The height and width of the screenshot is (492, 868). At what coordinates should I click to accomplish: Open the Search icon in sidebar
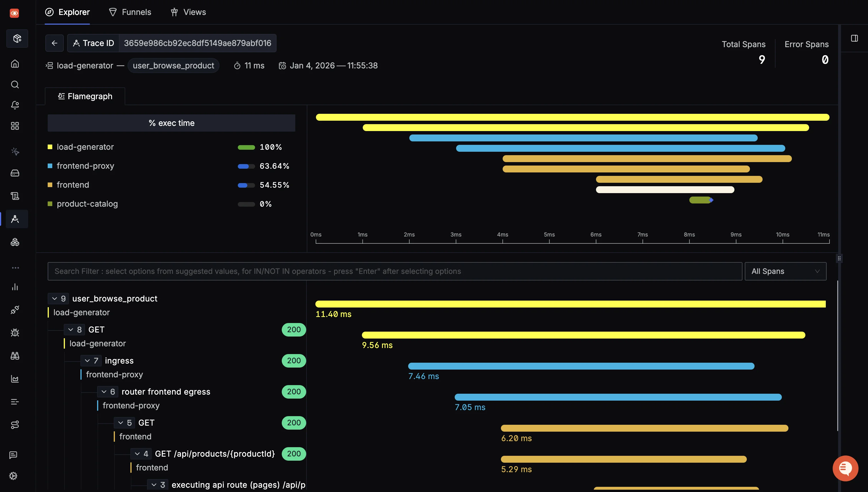click(x=15, y=84)
